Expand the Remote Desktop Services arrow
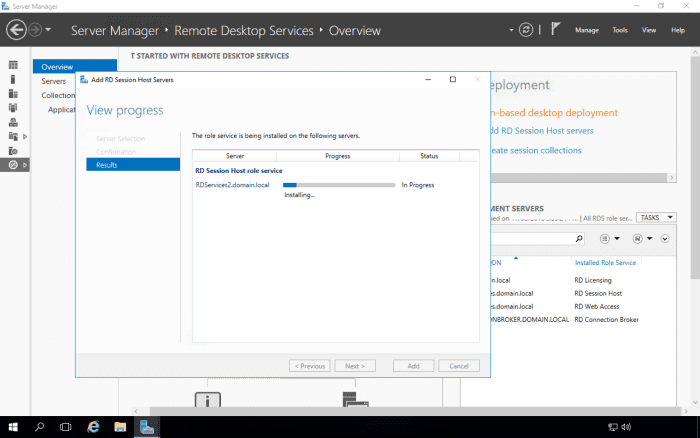The height and width of the screenshot is (438, 700). click(x=25, y=165)
